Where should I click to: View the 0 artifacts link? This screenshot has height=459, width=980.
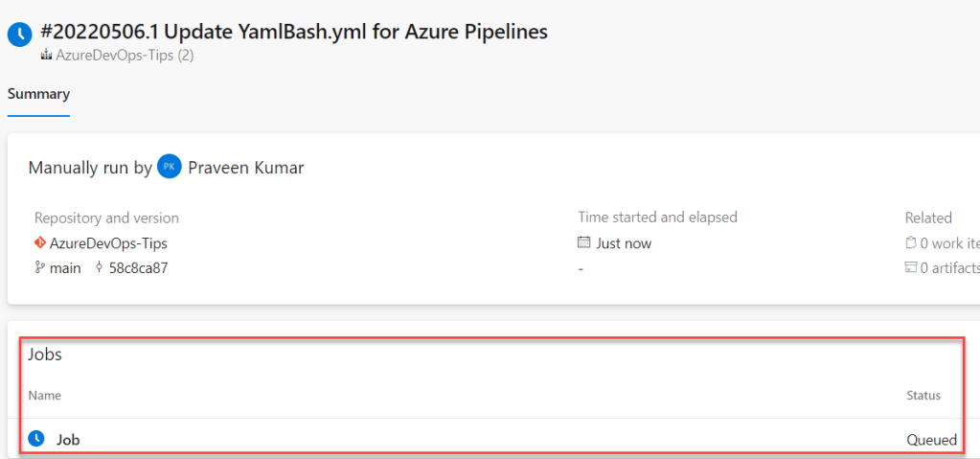[x=949, y=268]
